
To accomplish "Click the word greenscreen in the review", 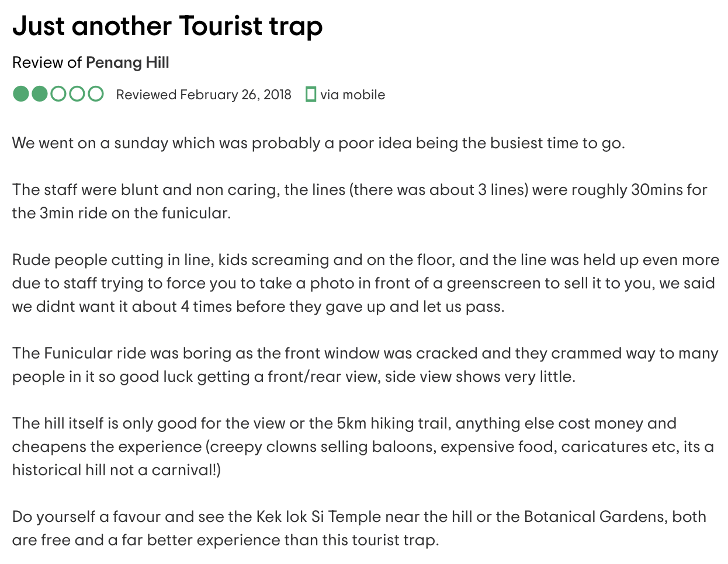I will 494,284.
